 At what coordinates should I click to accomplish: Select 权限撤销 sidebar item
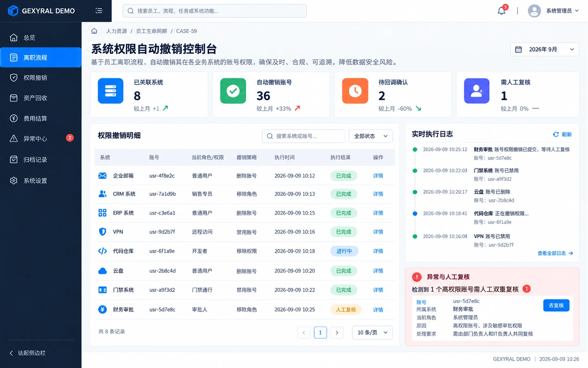coord(41,78)
